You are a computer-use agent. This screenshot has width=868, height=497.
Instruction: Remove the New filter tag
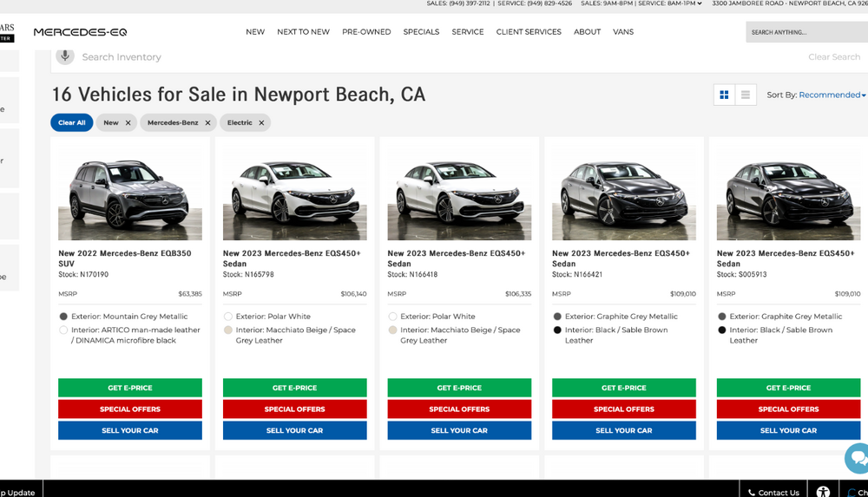point(128,123)
